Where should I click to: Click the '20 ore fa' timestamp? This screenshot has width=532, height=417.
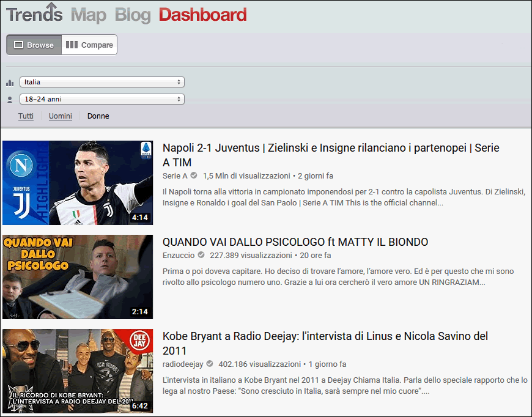[x=316, y=255]
